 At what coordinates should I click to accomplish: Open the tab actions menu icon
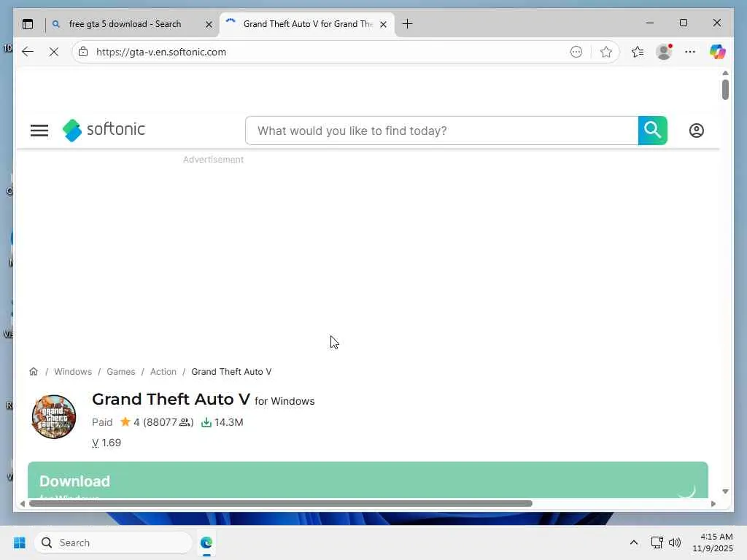[x=28, y=24]
